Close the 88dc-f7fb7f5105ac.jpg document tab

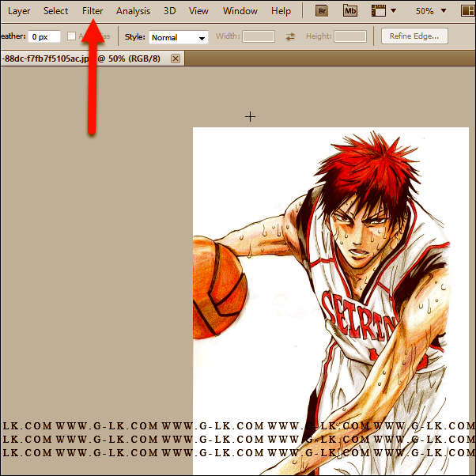point(176,59)
